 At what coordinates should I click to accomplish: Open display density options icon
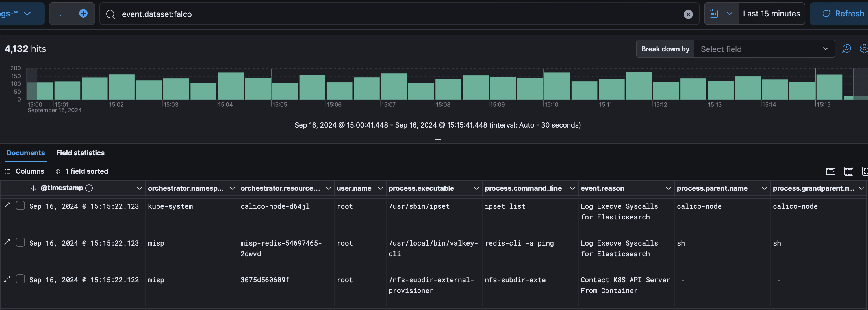click(x=849, y=171)
